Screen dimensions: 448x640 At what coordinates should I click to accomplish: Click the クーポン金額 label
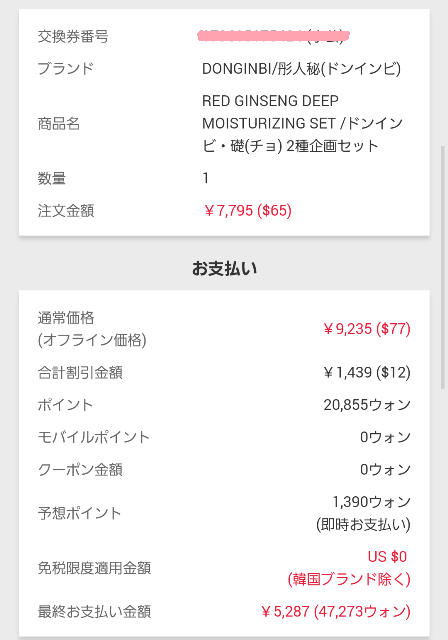80,470
